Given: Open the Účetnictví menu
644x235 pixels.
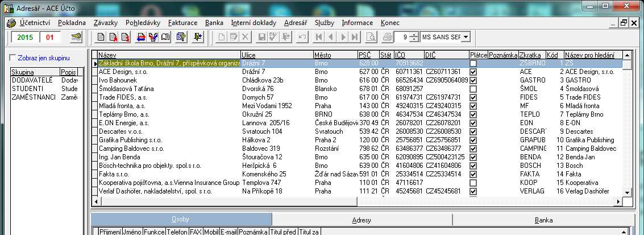Looking at the screenshot, I should pos(35,23).
